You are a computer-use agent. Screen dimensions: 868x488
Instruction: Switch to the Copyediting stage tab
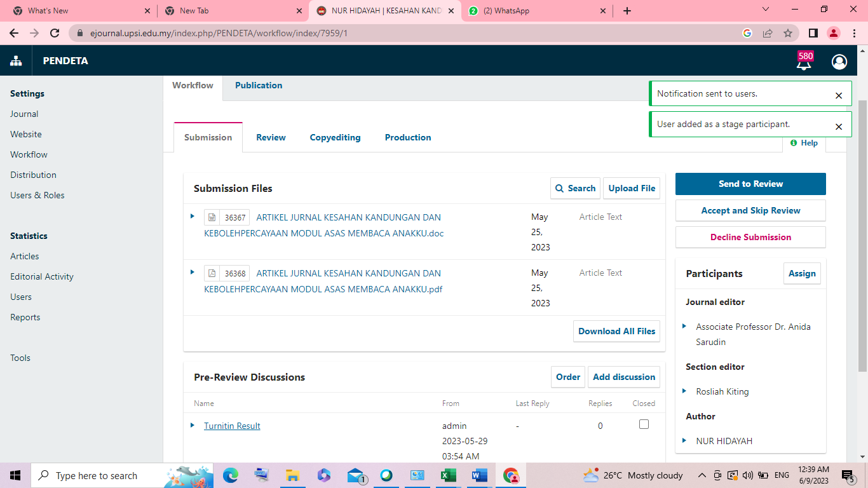[x=335, y=137]
